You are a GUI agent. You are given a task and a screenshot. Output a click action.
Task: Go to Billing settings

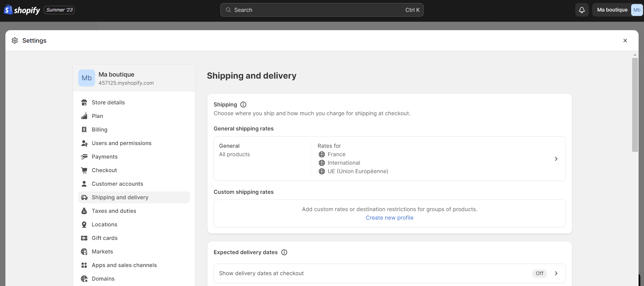134,129
